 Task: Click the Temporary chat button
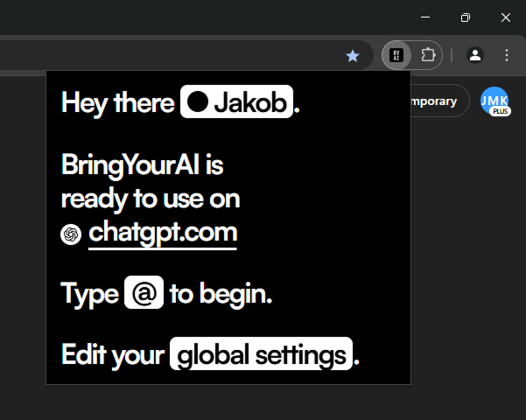[439, 101]
